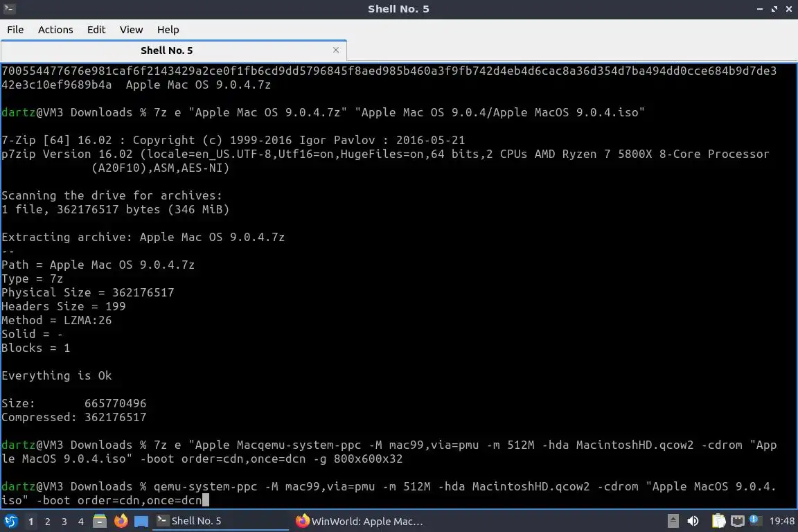Switch to workspace 4

coord(81,522)
